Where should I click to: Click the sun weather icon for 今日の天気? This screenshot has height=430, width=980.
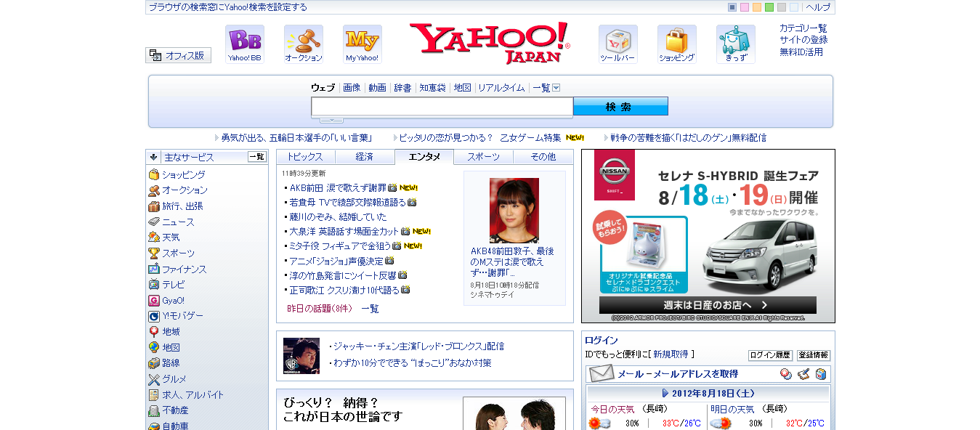[599, 423]
